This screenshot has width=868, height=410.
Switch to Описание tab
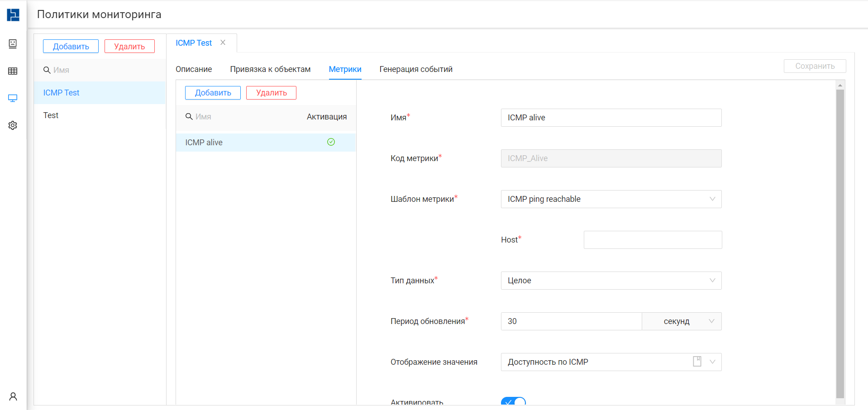194,69
